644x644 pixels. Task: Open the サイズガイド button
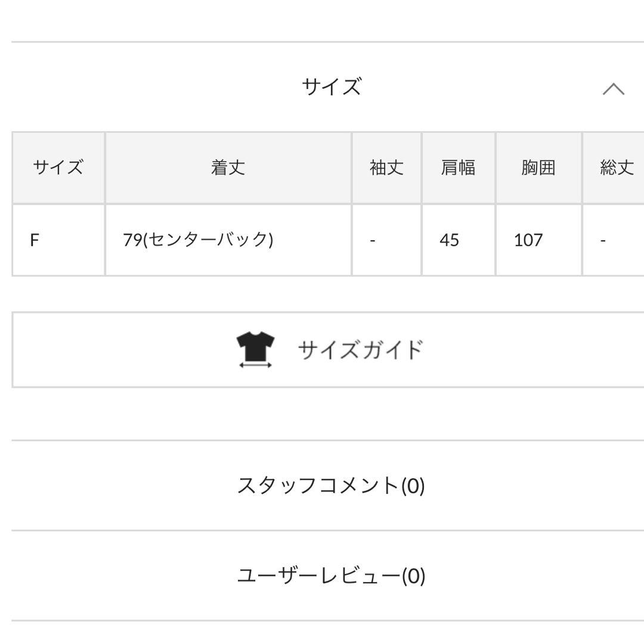328,349
